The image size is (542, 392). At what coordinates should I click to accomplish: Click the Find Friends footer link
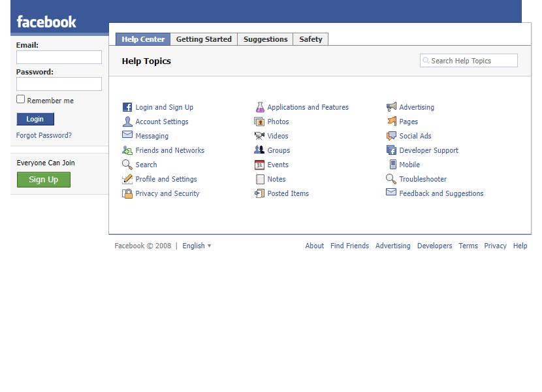(349, 246)
